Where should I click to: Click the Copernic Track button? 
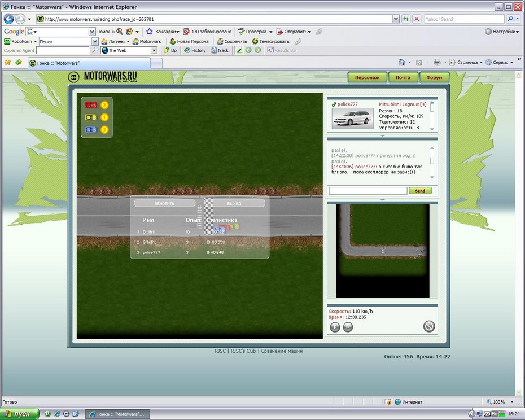(x=220, y=50)
